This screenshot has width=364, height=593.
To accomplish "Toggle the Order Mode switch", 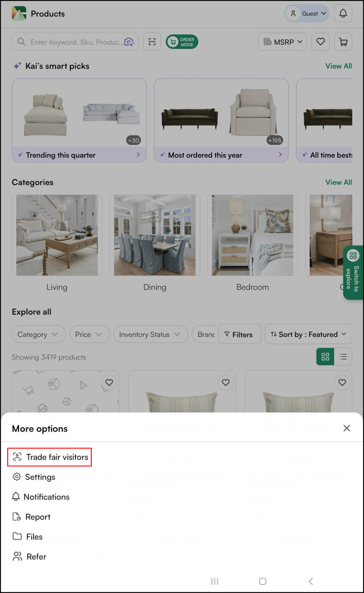I will click(182, 42).
